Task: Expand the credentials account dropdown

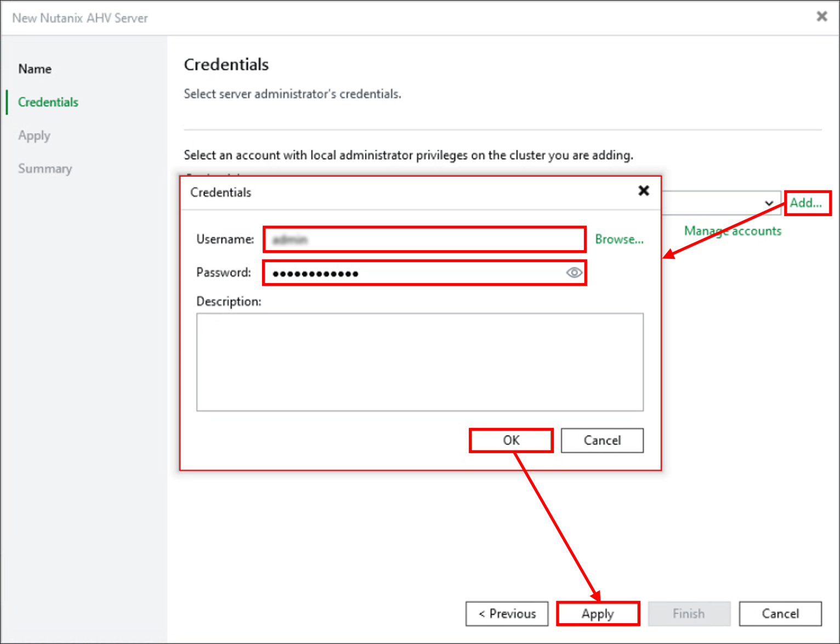Action: [769, 203]
